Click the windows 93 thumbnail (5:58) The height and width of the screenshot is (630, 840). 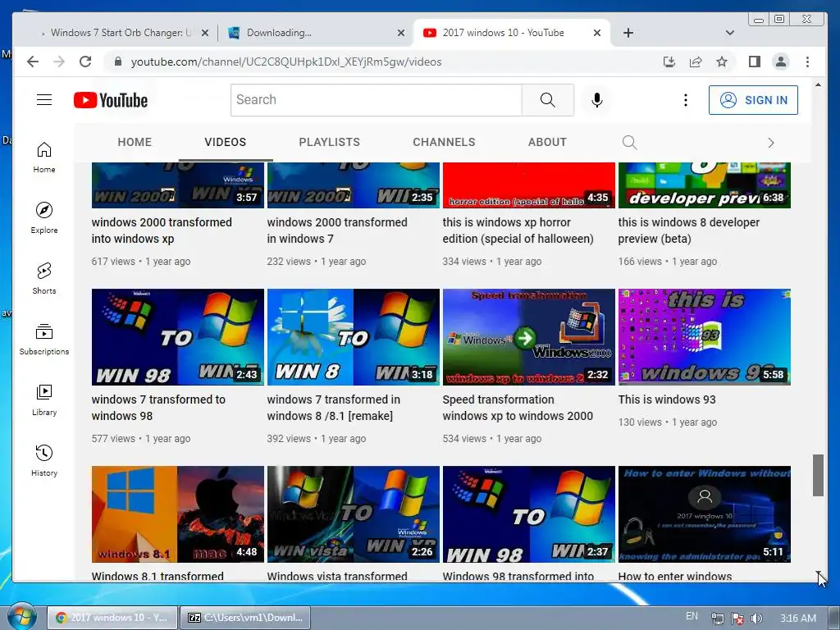click(704, 337)
